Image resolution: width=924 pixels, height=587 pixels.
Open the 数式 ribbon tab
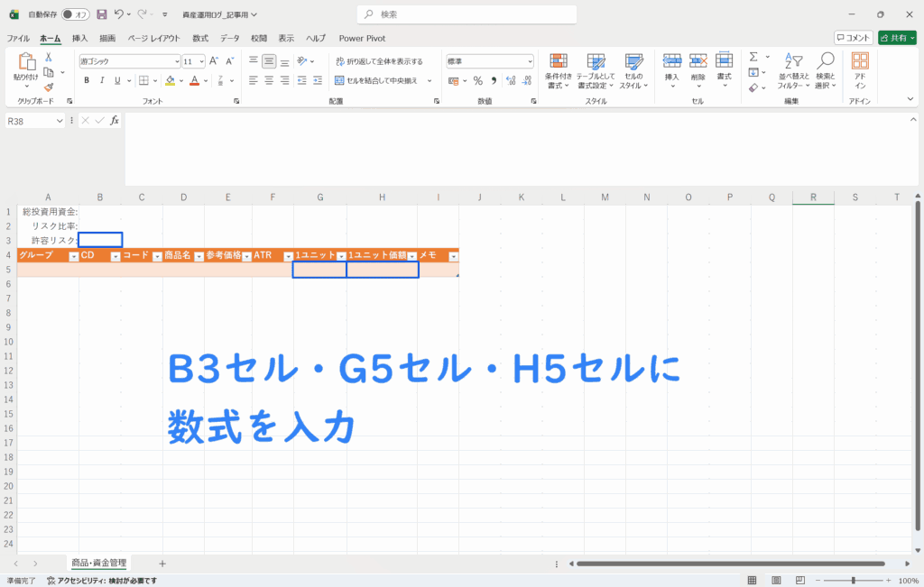[x=200, y=38]
